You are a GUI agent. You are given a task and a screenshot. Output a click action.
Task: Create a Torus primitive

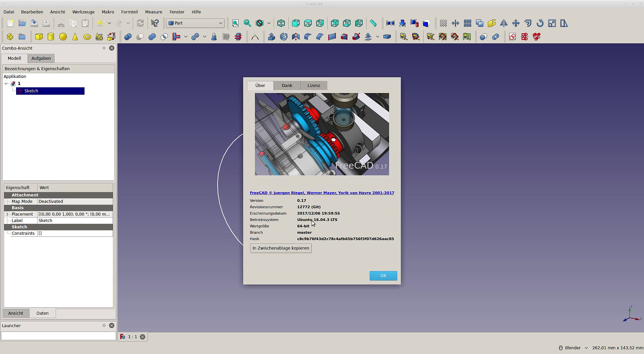(x=87, y=37)
